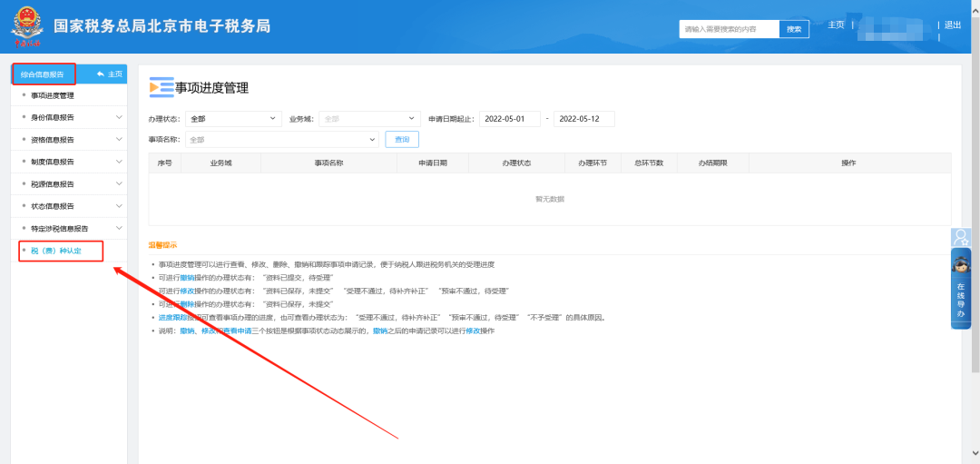The width and height of the screenshot is (980, 464).
Task: Open 事项进度管理 from the sidebar
Action: [53, 95]
